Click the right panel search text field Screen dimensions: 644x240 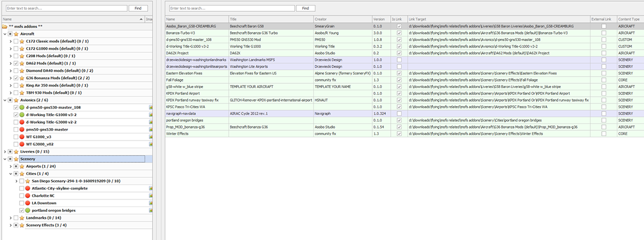pyautogui.click(x=232, y=8)
